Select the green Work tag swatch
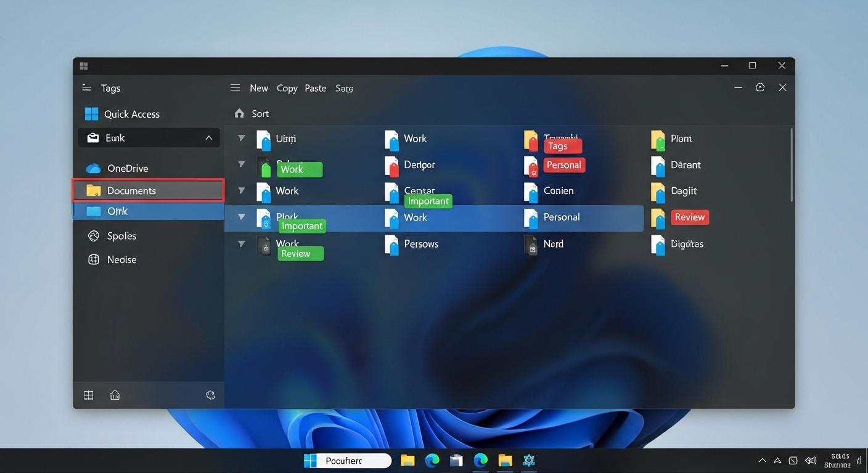 pos(300,169)
